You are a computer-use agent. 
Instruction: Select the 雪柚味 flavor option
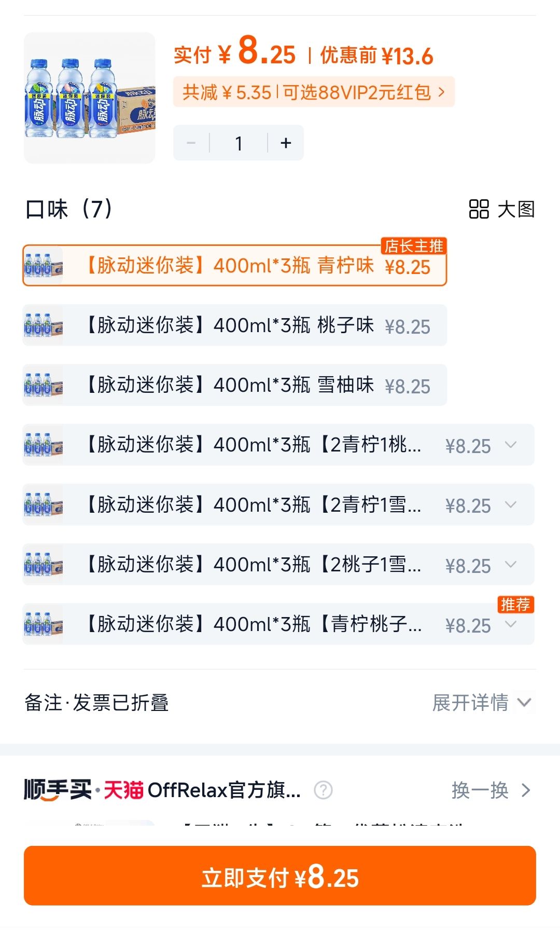234,385
